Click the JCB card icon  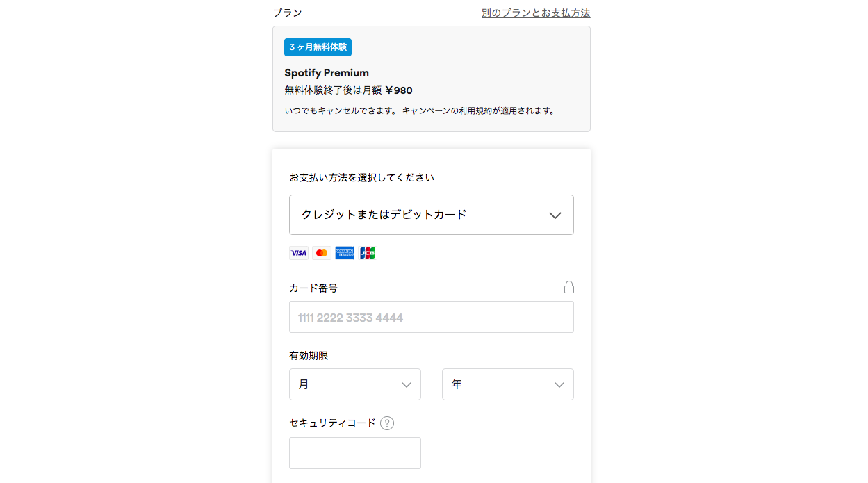(368, 252)
